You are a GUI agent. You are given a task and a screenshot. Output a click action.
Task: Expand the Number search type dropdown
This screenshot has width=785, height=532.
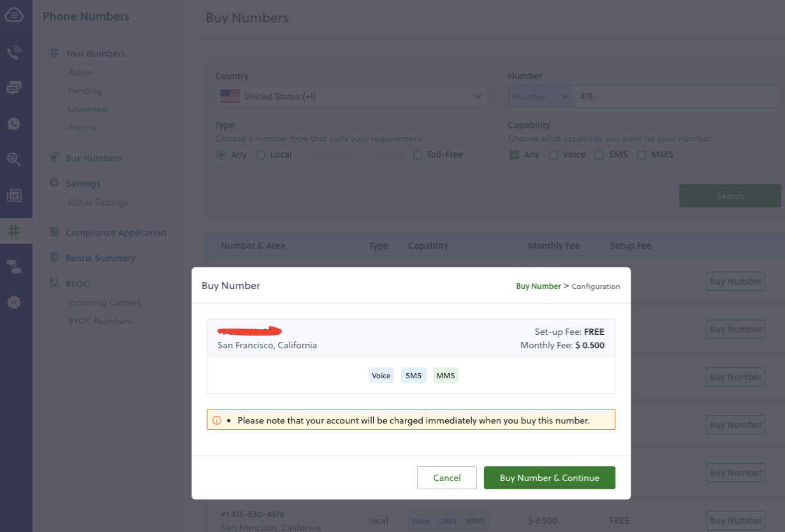[x=539, y=96]
